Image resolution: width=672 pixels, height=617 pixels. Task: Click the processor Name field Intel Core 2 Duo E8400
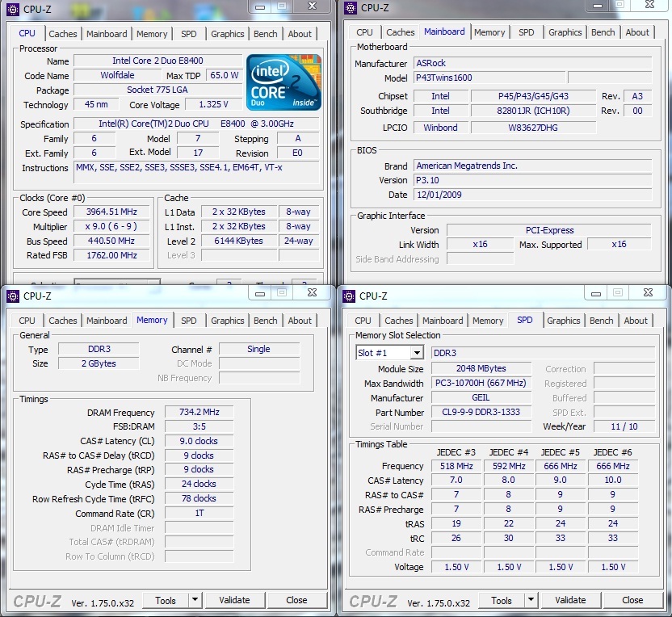click(x=157, y=61)
